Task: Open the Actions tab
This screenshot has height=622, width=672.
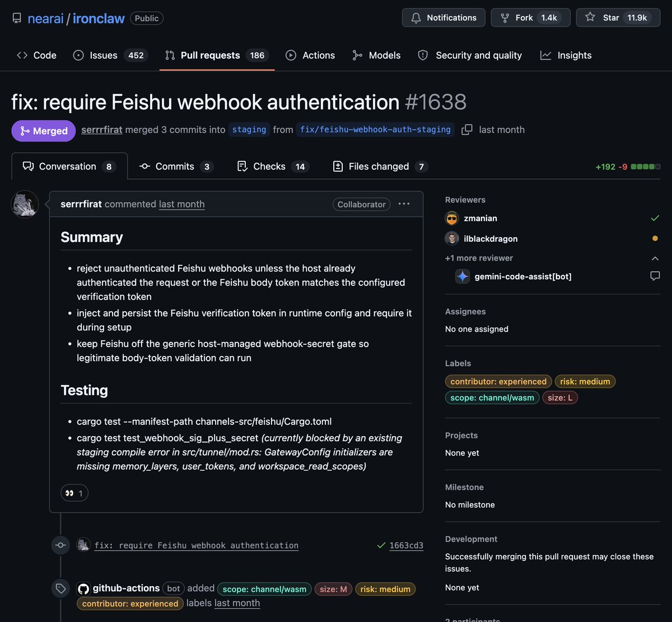Action: click(x=310, y=55)
